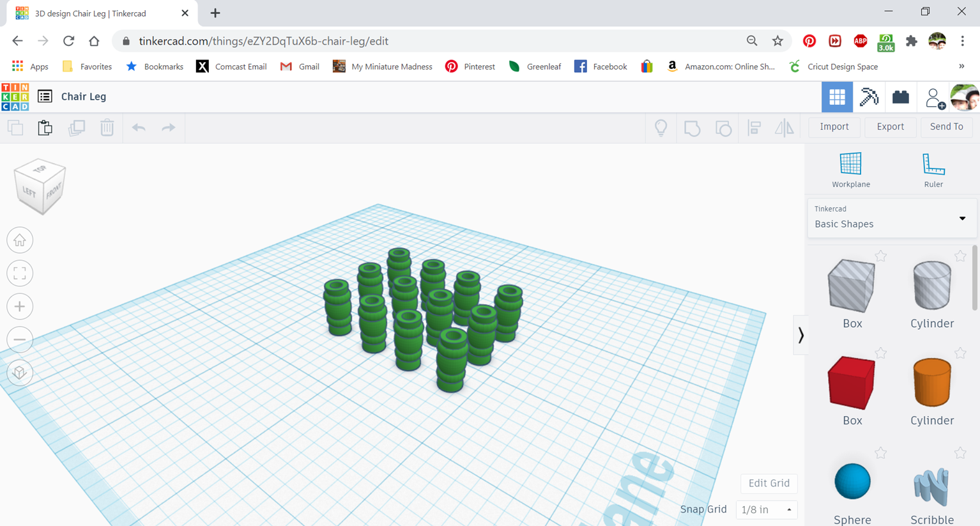
Task: Open the Bricks mode icon
Action: (x=901, y=97)
